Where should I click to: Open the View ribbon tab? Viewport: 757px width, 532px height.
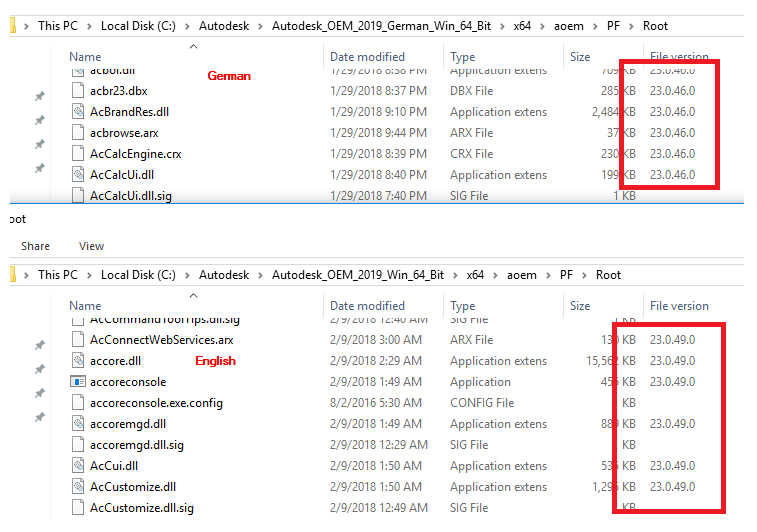[x=91, y=246]
